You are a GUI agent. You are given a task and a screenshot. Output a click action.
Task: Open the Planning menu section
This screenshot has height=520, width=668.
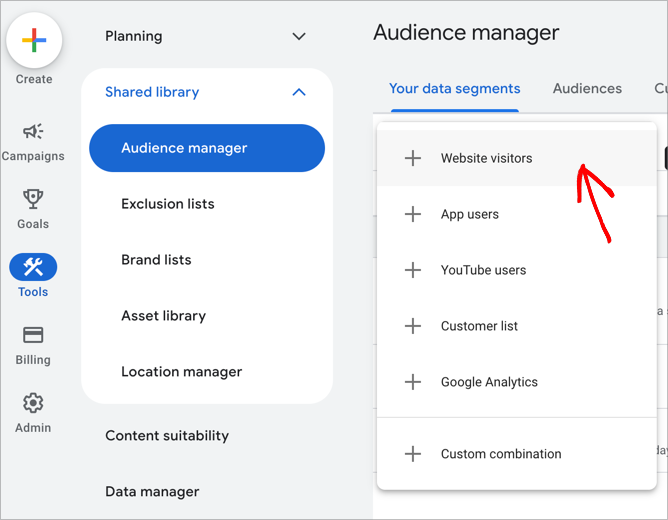point(206,36)
